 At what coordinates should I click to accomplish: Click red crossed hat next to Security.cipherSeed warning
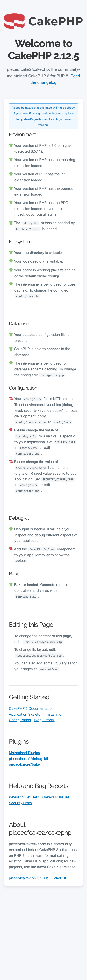click(x=11, y=461)
